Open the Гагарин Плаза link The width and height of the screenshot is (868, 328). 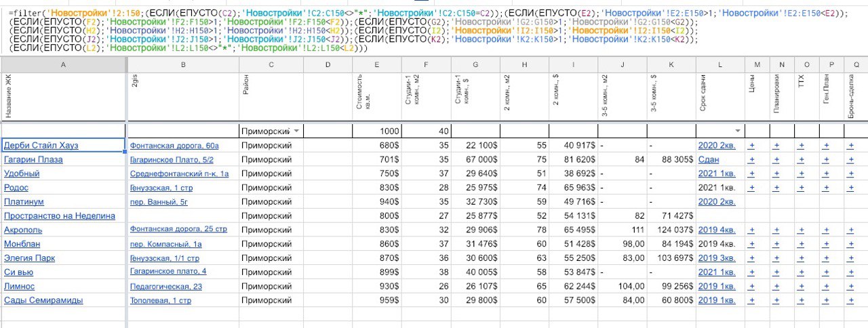(33, 159)
